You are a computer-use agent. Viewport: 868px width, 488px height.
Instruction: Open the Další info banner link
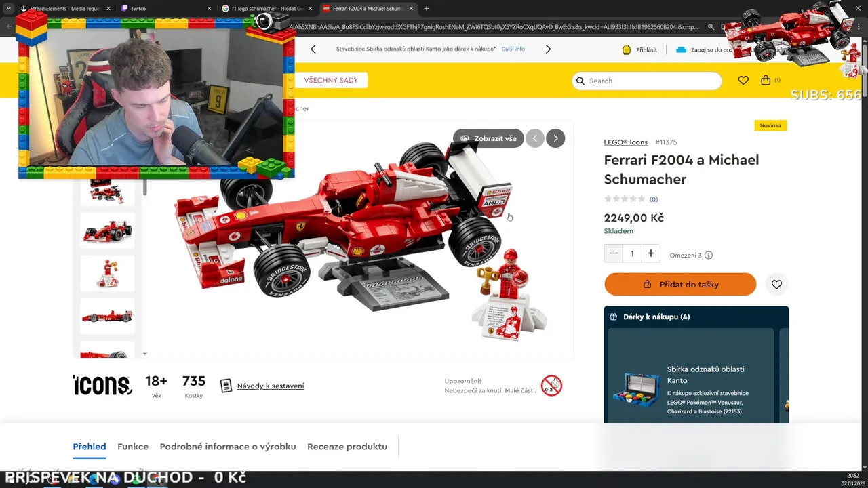tap(513, 49)
